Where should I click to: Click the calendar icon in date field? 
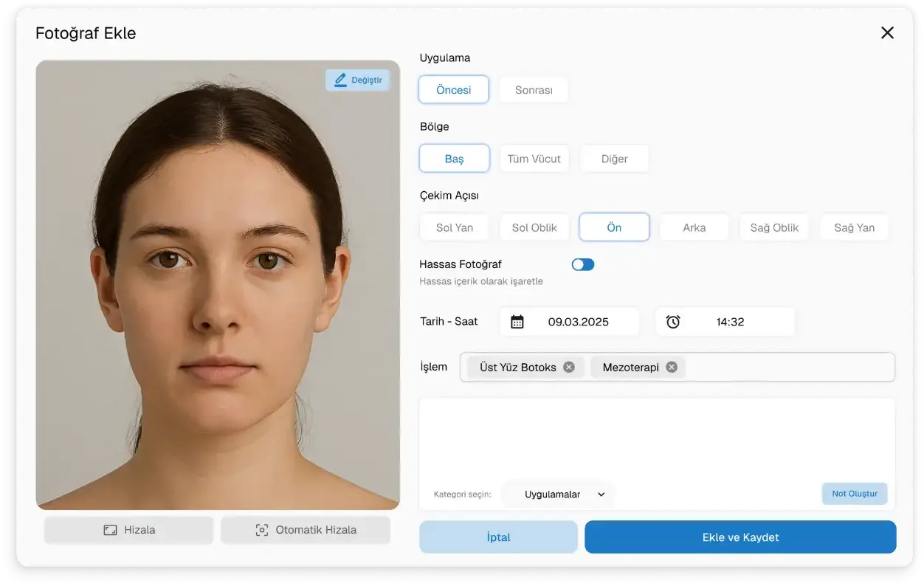pyautogui.click(x=517, y=322)
